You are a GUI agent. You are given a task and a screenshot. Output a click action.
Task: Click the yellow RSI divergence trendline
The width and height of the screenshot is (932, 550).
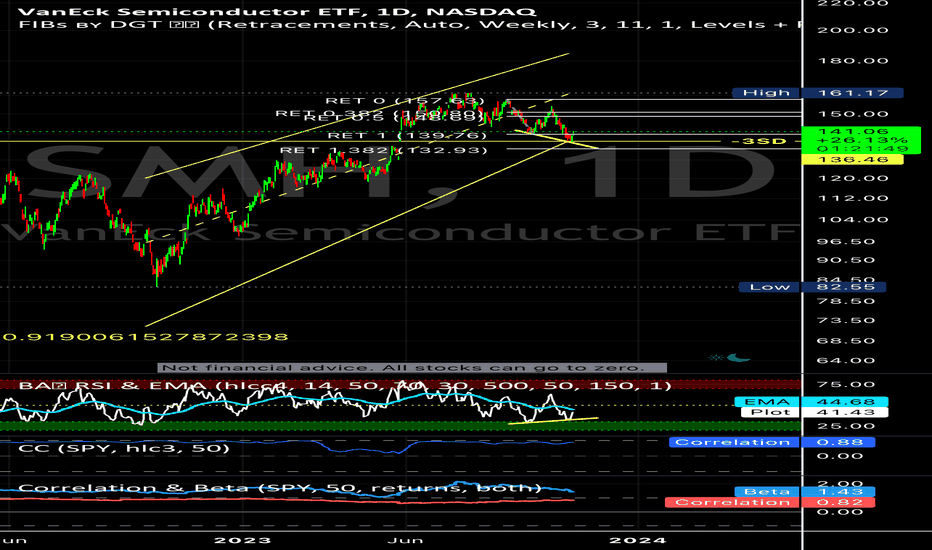[x=553, y=421]
